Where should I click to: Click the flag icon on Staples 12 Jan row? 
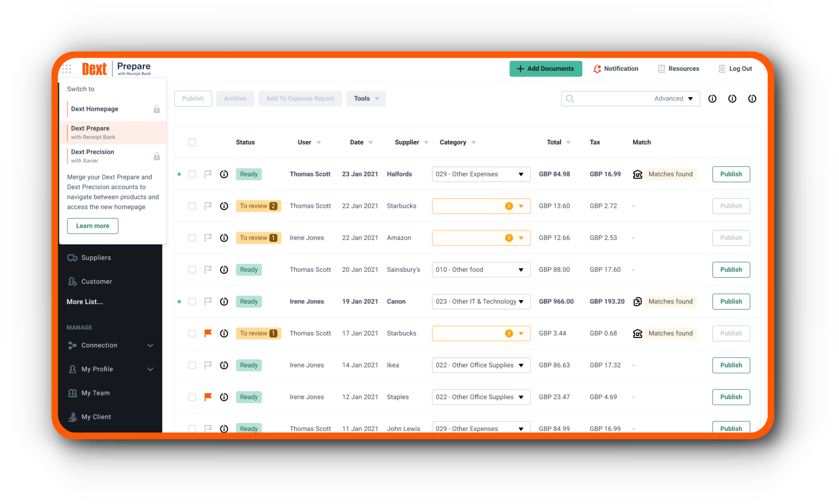[x=208, y=397]
